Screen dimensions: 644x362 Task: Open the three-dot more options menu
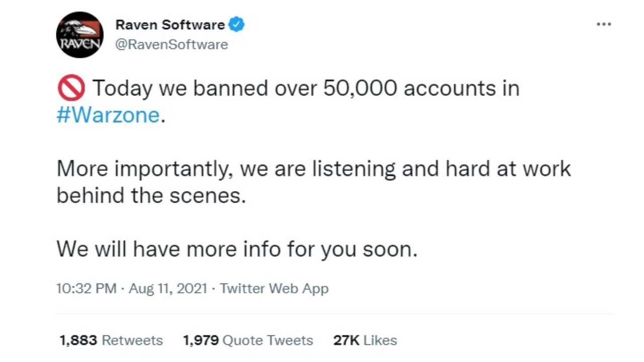tap(603, 24)
